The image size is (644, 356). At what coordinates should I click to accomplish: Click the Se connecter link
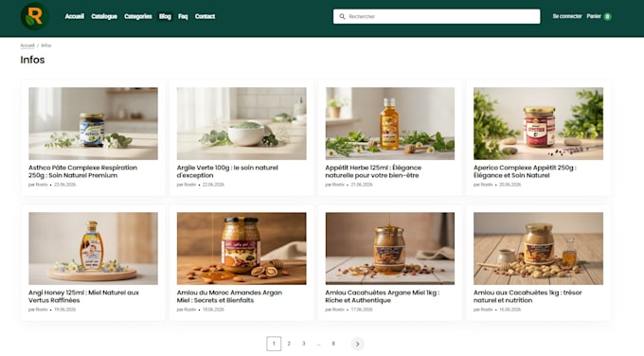[567, 16]
